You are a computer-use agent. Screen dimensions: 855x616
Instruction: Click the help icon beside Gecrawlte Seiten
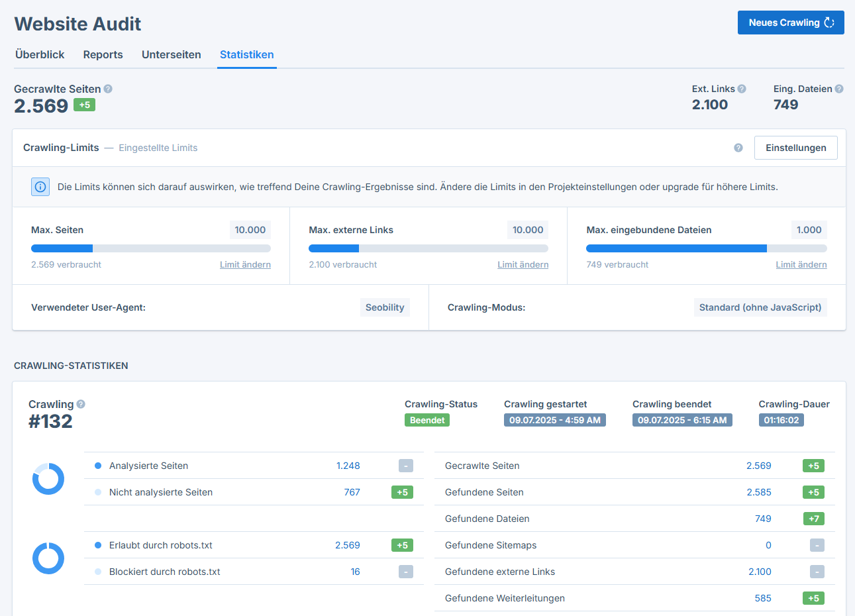[108, 89]
